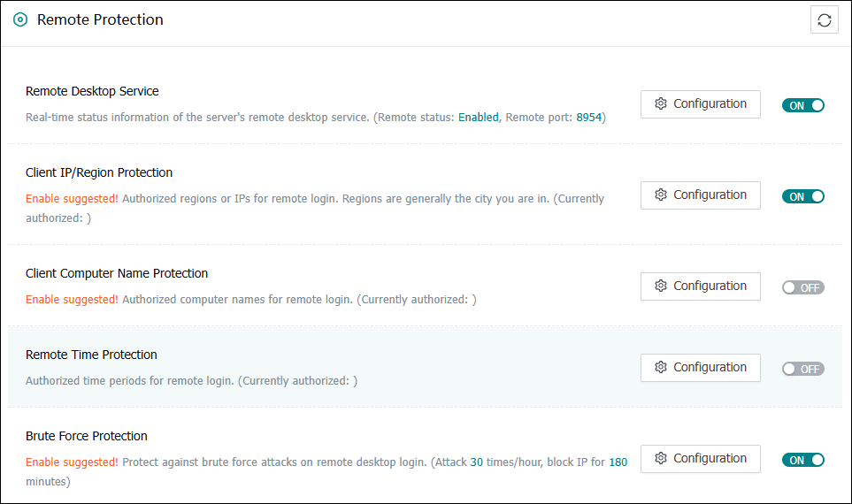Open Configuration for Client Computer Name Protection
This screenshot has height=504, width=852.
point(701,286)
